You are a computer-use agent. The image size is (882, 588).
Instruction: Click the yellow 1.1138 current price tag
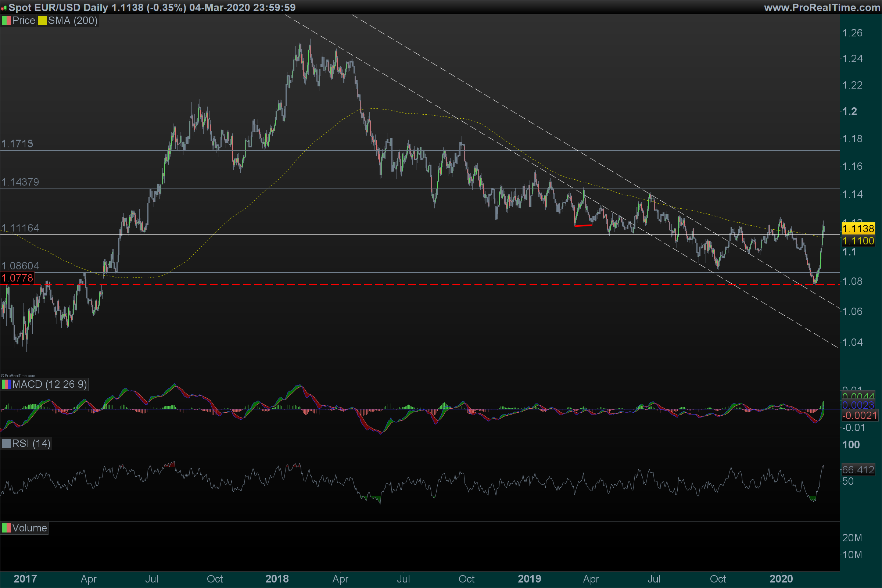pyautogui.click(x=858, y=229)
